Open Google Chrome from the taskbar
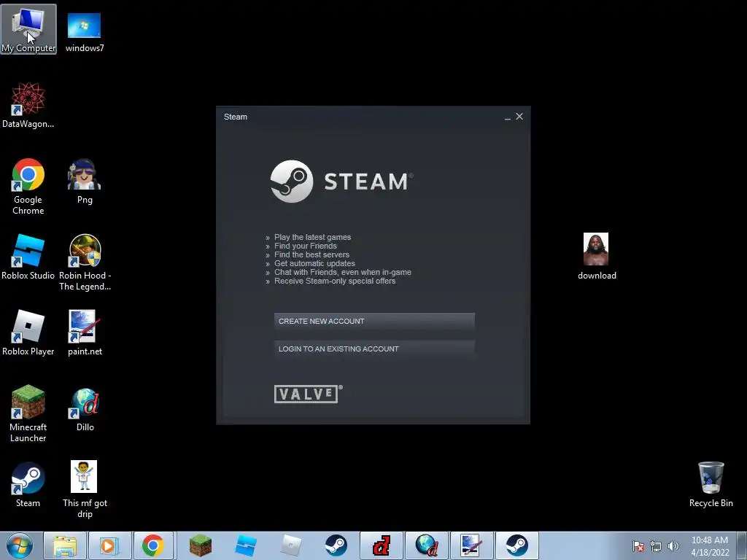 (153, 545)
